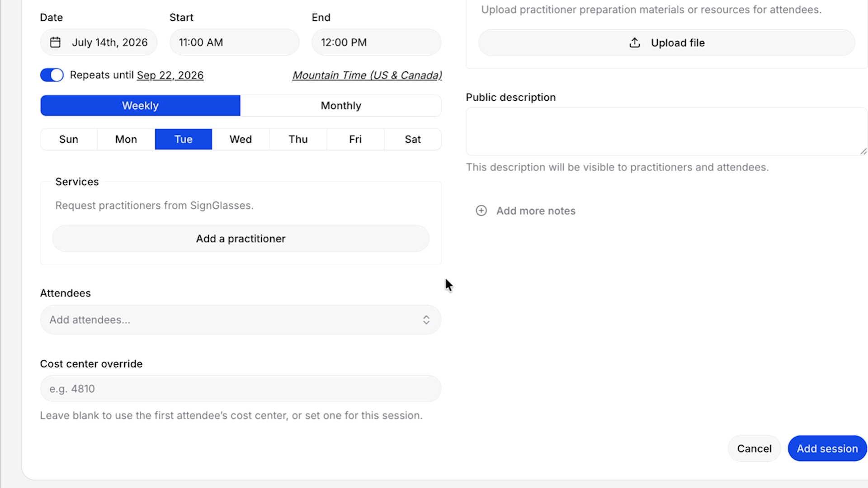This screenshot has height=488, width=868.
Task: Click the calendar icon in Date field
Action: (55, 42)
